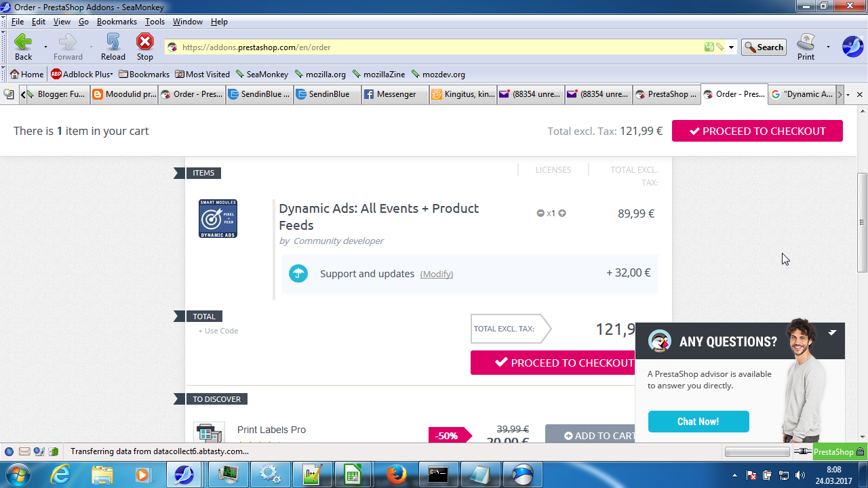Stop loading the page
868x488 pixels.
(145, 47)
